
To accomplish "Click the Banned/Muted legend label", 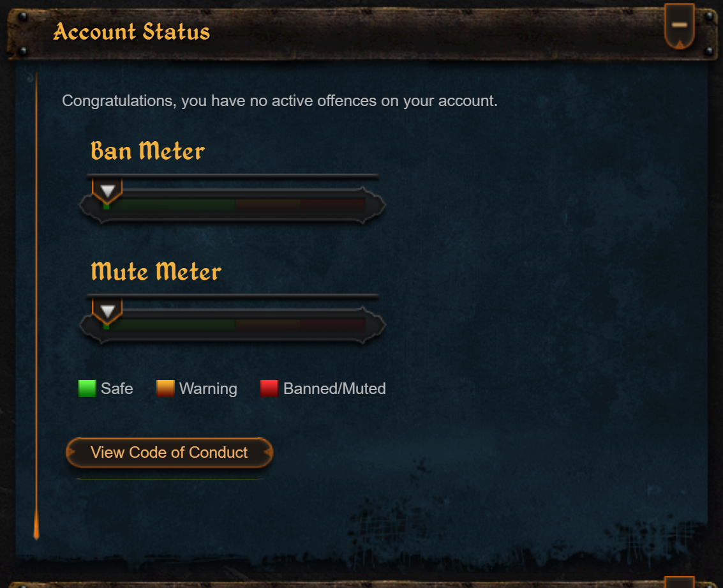I will coord(334,388).
